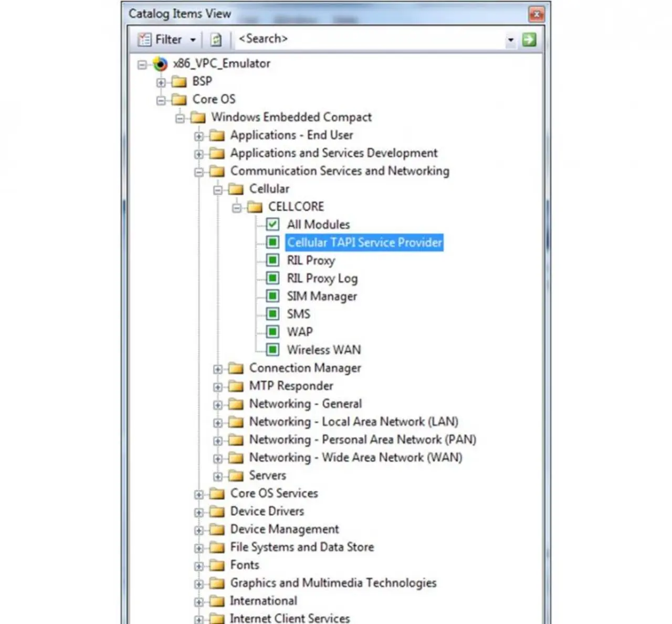Click the Cellular folder icon
This screenshot has height=624, width=672.
coord(236,189)
